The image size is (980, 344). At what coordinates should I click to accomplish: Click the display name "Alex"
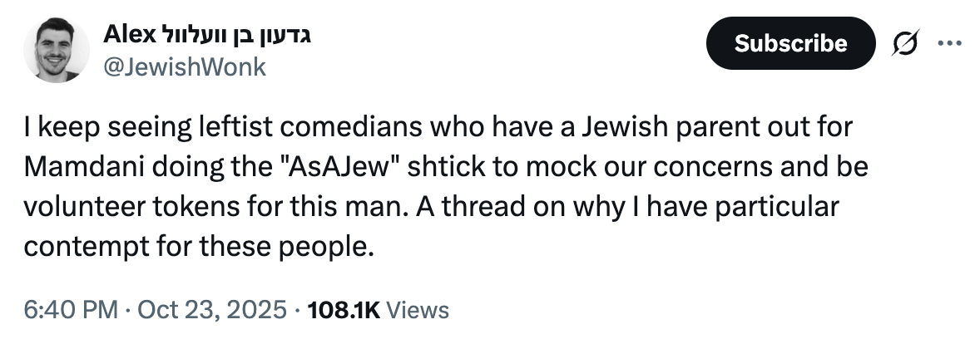(x=125, y=36)
